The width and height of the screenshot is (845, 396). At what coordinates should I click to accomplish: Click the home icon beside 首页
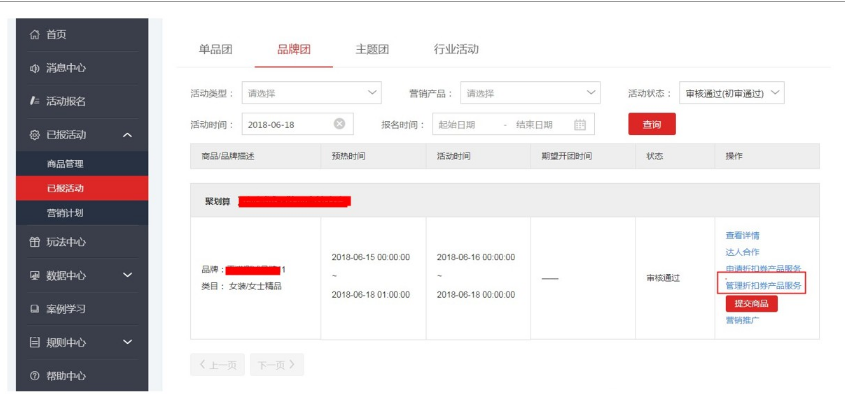[34, 35]
